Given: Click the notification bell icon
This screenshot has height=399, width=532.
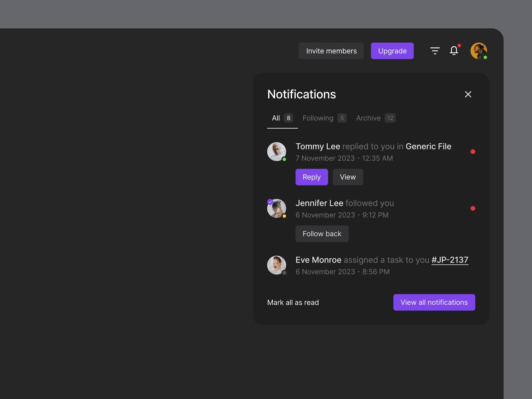Looking at the screenshot, I should (x=454, y=51).
